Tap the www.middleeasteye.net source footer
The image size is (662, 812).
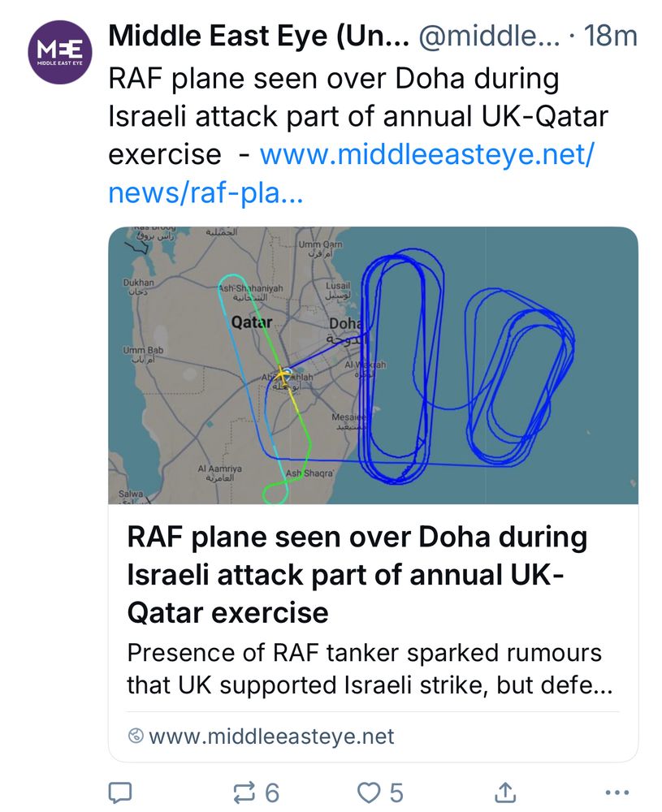click(x=272, y=736)
